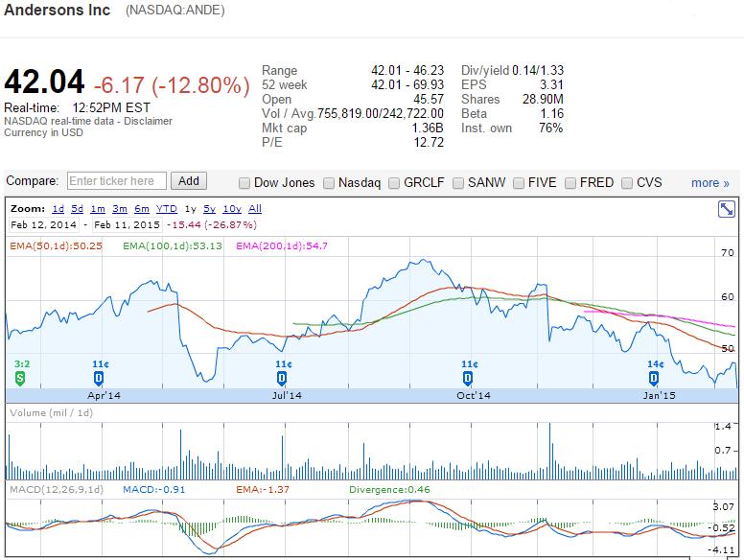Click the Beta value 1.16
The height and width of the screenshot is (560, 744).
(x=552, y=113)
